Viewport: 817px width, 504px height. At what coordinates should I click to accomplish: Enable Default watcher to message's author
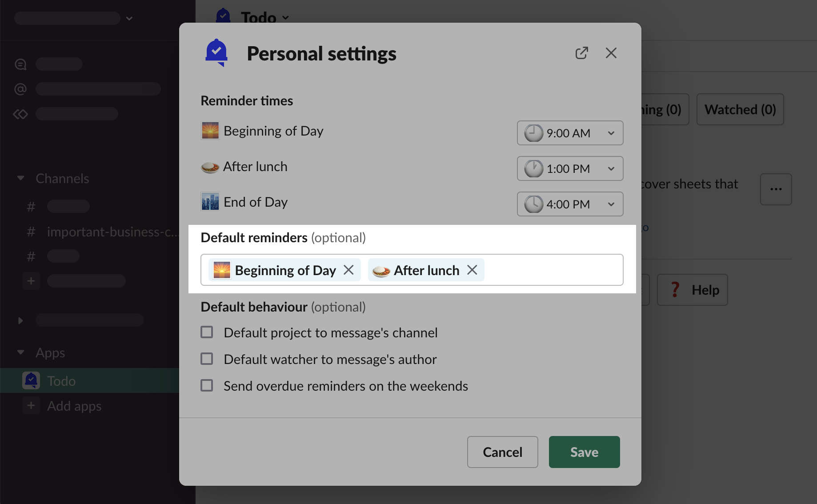point(207,359)
